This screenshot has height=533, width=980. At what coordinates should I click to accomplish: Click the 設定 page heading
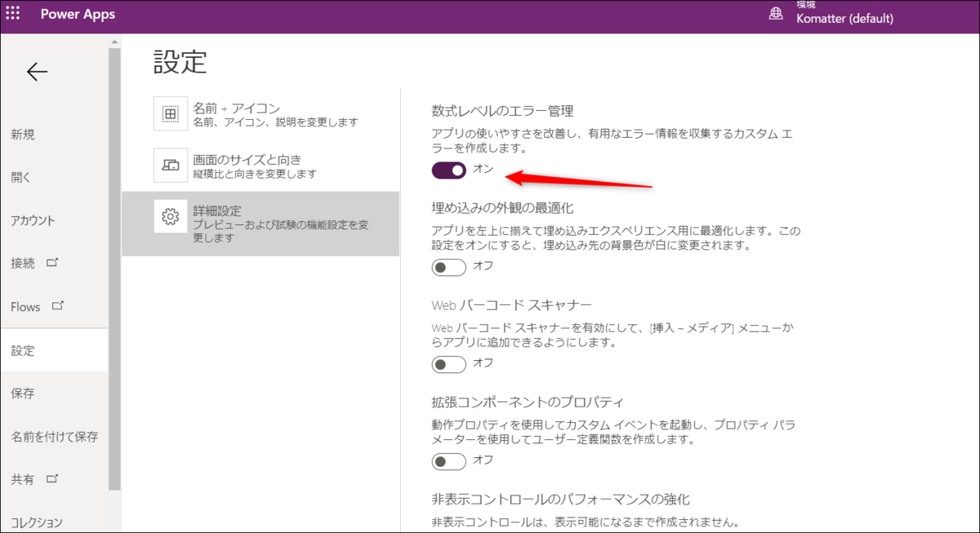180,61
